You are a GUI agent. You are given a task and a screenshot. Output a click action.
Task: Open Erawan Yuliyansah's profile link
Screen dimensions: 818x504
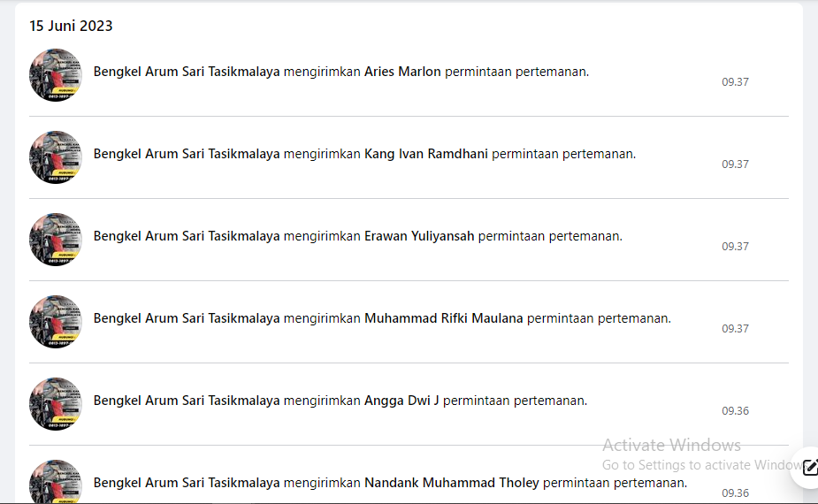pos(419,236)
